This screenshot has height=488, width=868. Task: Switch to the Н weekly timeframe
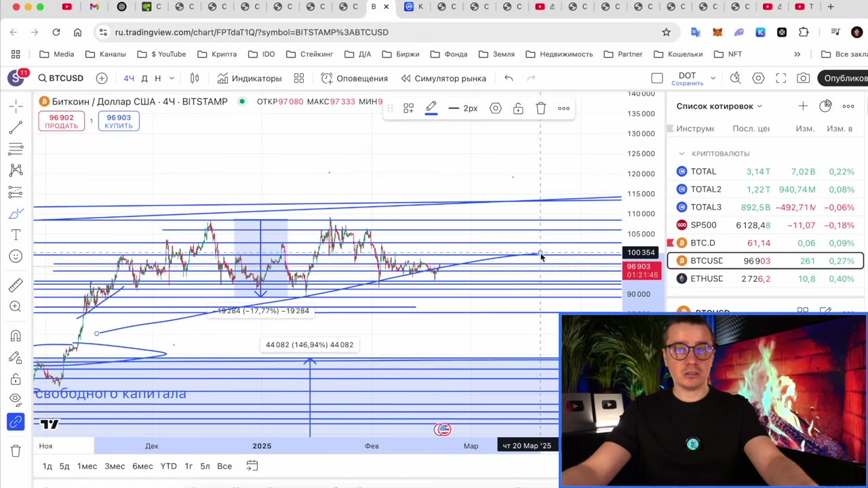point(158,78)
